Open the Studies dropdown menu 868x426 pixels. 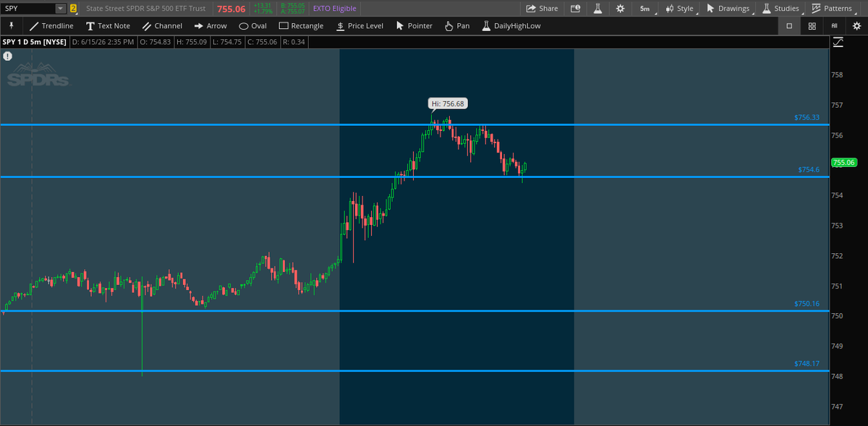click(781, 9)
